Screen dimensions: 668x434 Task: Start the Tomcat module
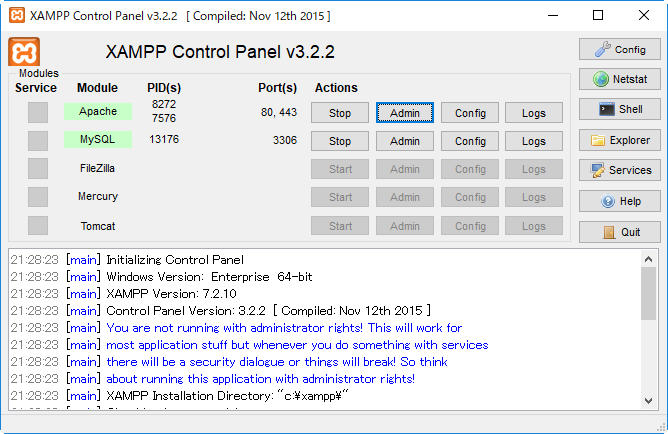(340, 226)
